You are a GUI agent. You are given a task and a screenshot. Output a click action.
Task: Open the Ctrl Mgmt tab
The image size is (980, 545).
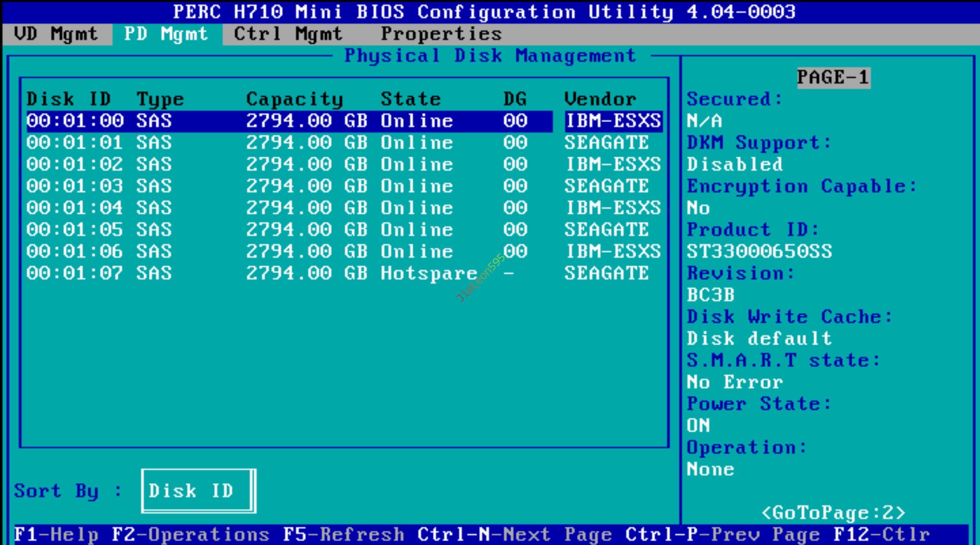point(288,34)
